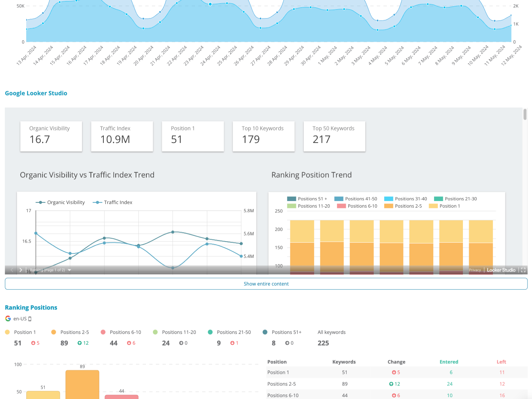Click the green Entered column header
532x399 pixels.
pos(449,362)
